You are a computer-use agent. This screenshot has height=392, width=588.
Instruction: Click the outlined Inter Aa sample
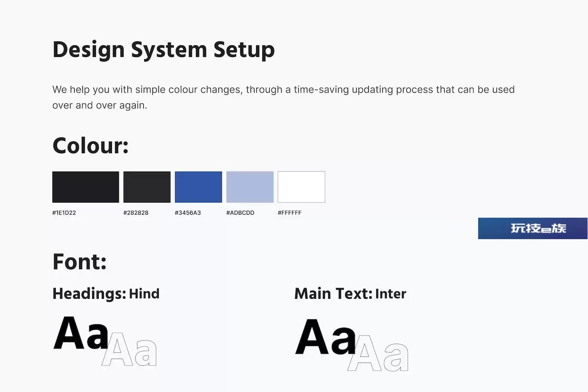pos(378,353)
